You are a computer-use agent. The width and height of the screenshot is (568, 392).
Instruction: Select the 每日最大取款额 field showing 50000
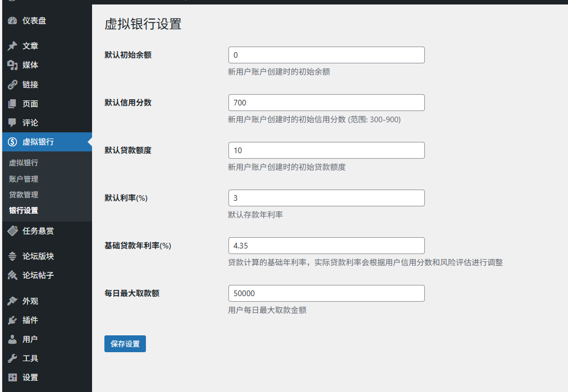(x=326, y=293)
